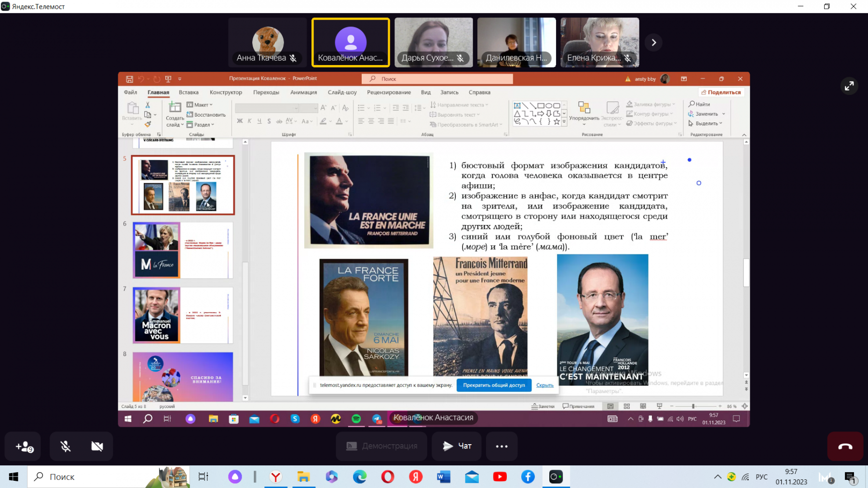868x488 pixels.
Task: Click the Undo arrow in the quick access toolbar
Action: (141, 79)
